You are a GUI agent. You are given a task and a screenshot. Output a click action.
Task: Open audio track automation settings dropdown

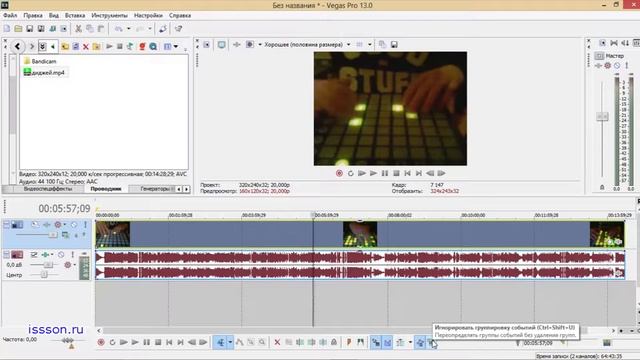(75, 265)
